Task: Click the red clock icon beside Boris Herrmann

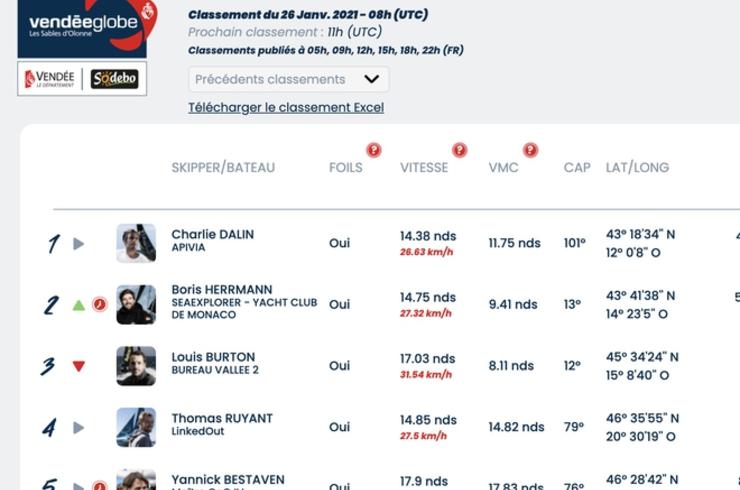Action: [100, 304]
